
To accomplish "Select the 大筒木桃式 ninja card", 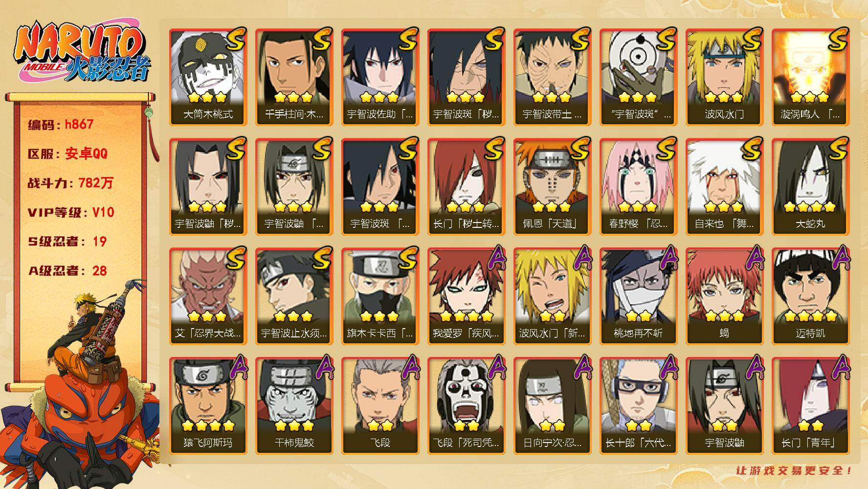I will [208, 77].
